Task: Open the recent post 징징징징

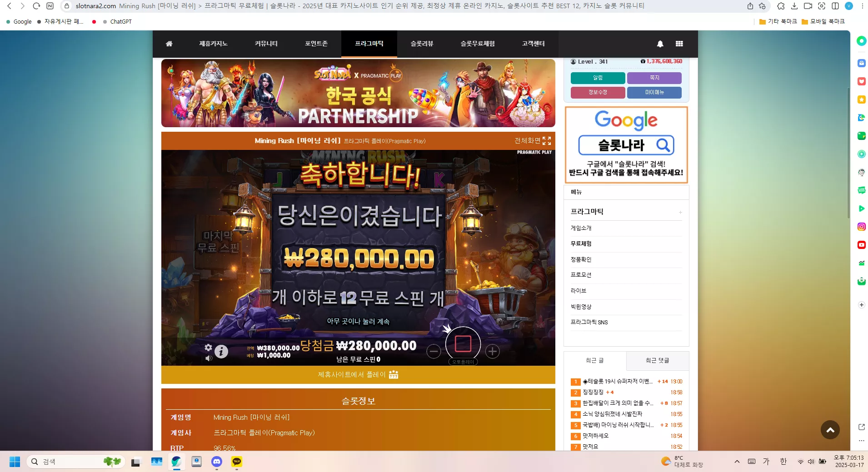Action: (x=593, y=393)
